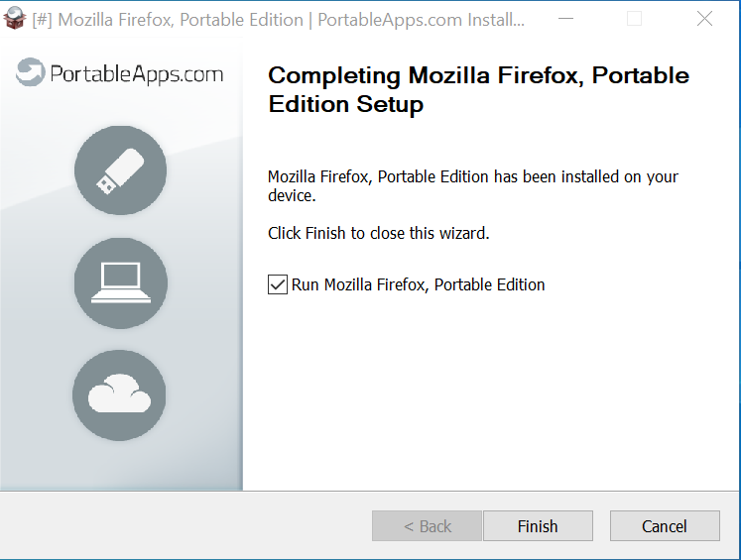
Task: Uncheck Run Mozilla Firefox, Portable Edition checkbox
Action: click(x=278, y=284)
